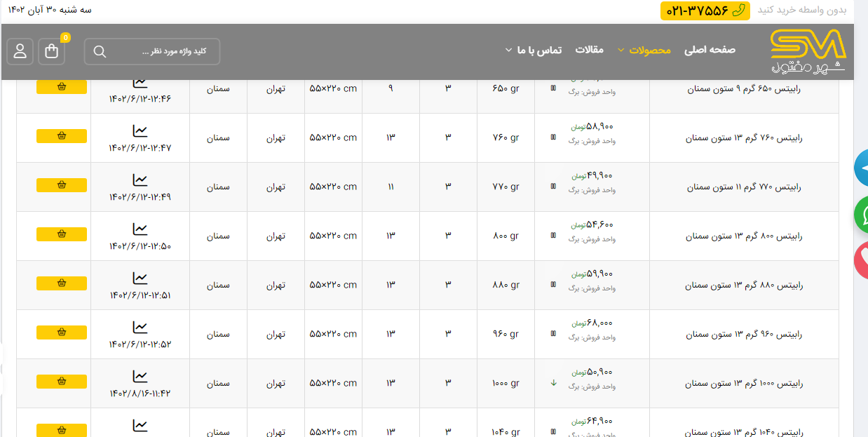The height and width of the screenshot is (437, 868).
Task: Expand the محصولات dropdown menu
Action: [x=644, y=50]
